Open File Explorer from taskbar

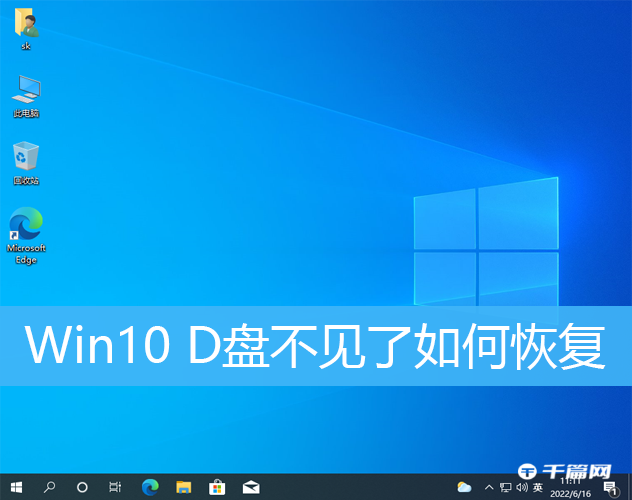coord(184,488)
